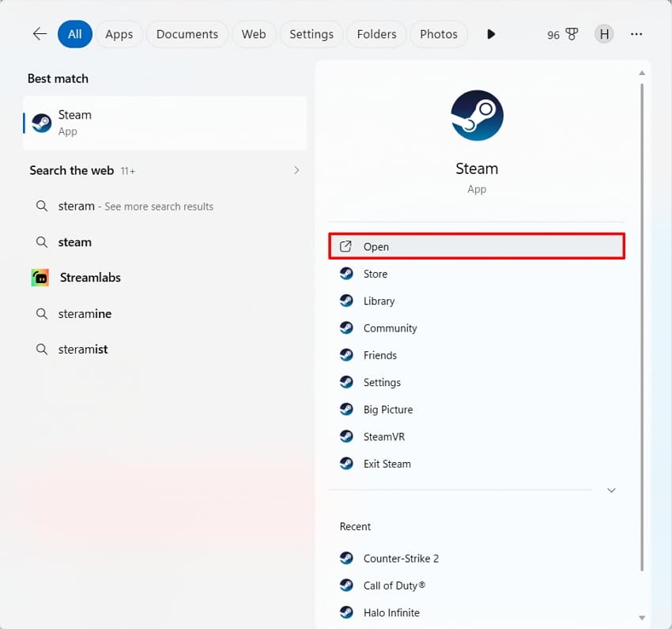Expand more jump list actions with the down chevron
Screen dimensions: 672x629
[x=611, y=490]
